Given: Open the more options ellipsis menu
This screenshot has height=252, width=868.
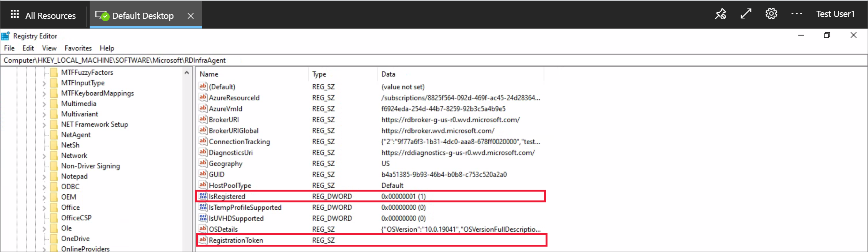Looking at the screenshot, I should click(797, 14).
